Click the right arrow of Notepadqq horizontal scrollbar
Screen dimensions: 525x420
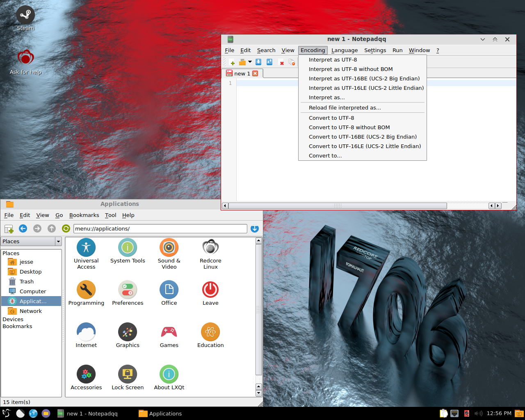(498, 206)
